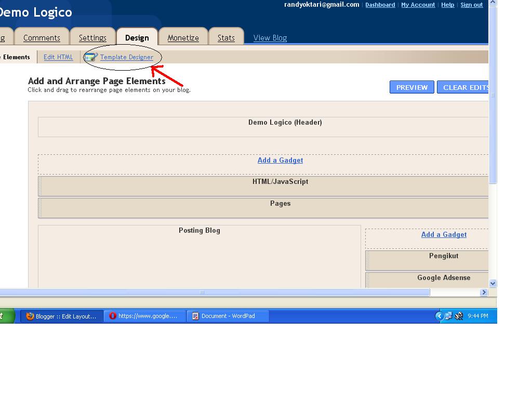This screenshot has height=399, width=532.
Task: Open the Stats tab
Action: 226,37
